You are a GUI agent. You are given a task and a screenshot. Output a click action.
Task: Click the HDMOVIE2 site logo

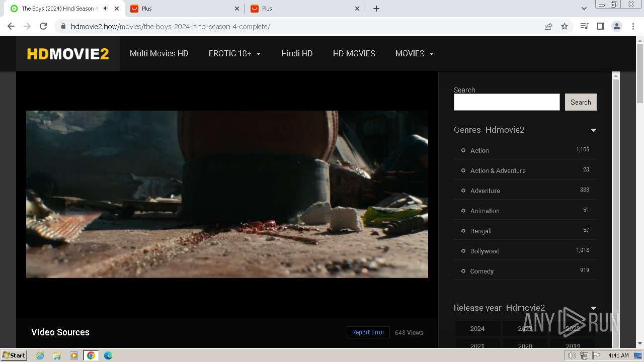coord(68,54)
